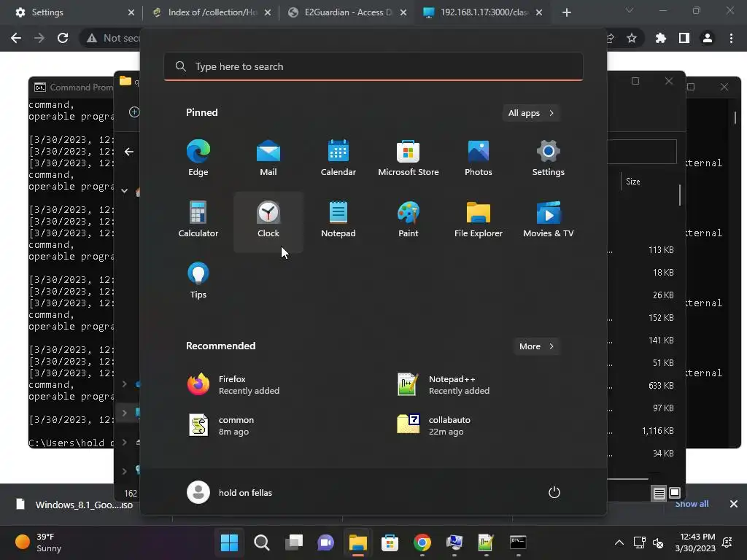
Task: Bookmark this page with the star
Action: 632,38
